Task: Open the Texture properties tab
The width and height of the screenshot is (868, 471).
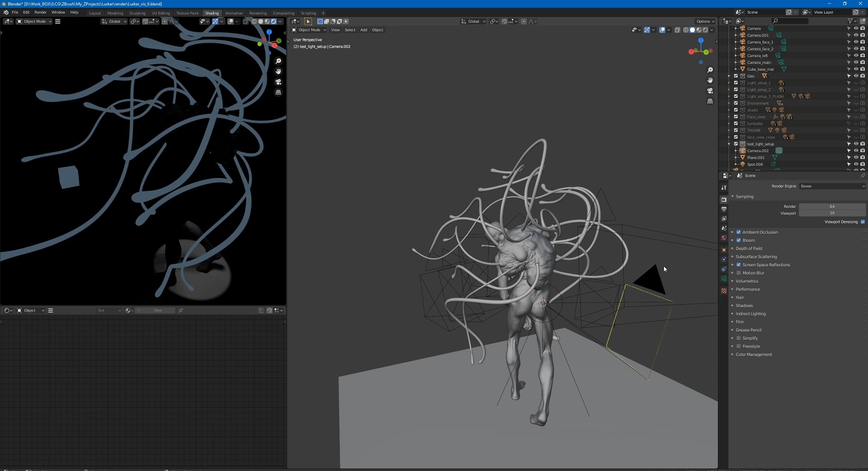Action: click(724, 291)
